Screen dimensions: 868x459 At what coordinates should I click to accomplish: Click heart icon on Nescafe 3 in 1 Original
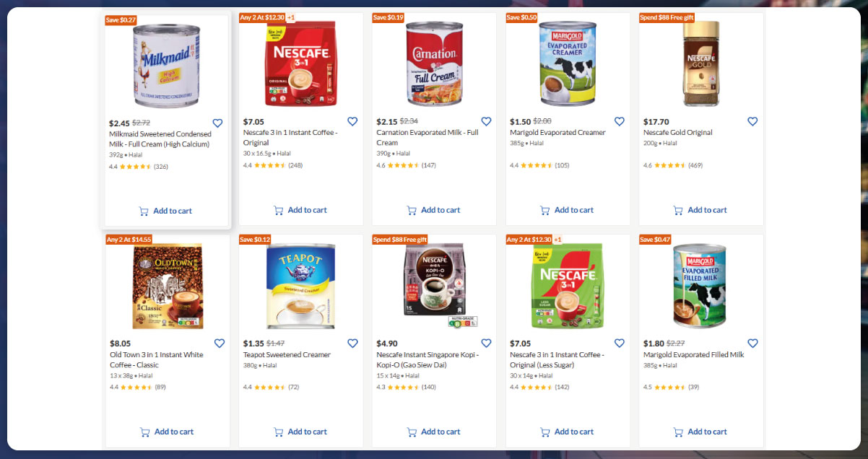click(352, 122)
